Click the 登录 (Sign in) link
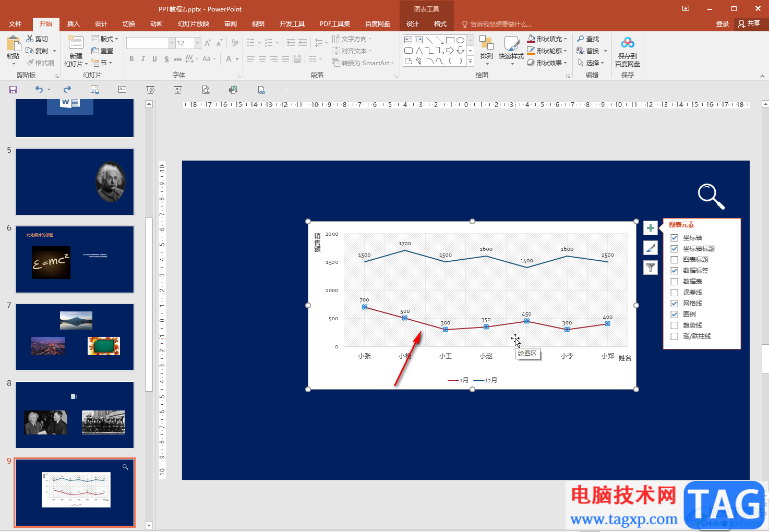This screenshot has width=769, height=532. pos(722,24)
